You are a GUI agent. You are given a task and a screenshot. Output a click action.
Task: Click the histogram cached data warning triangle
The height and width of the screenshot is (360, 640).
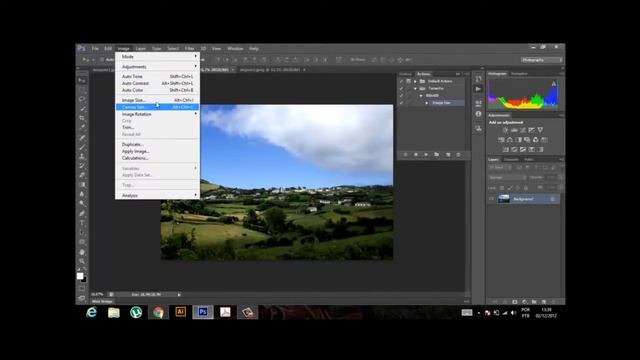coord(554,84)
